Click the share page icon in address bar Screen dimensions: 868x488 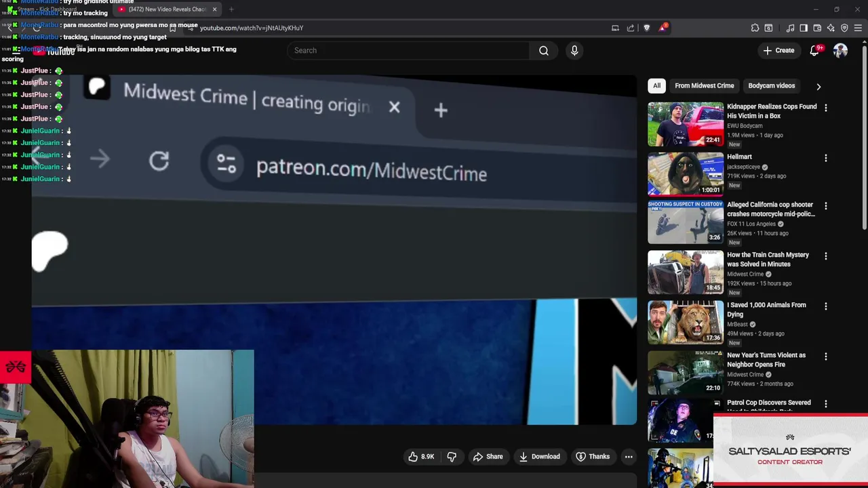click(x=631, y=28)
